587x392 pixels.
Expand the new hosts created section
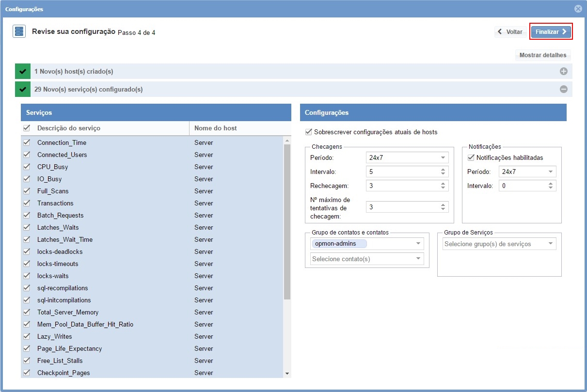563,71
